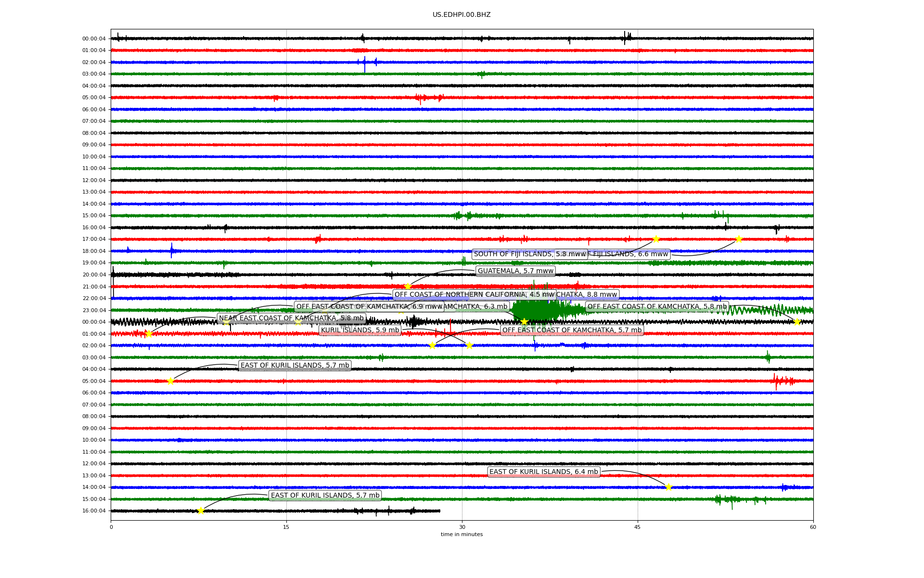Click the star linked to EAST OF KURIL ISLANDS, 6.4 mb
The height and width of the screenshot is (578, 924).
pos(668,487)
